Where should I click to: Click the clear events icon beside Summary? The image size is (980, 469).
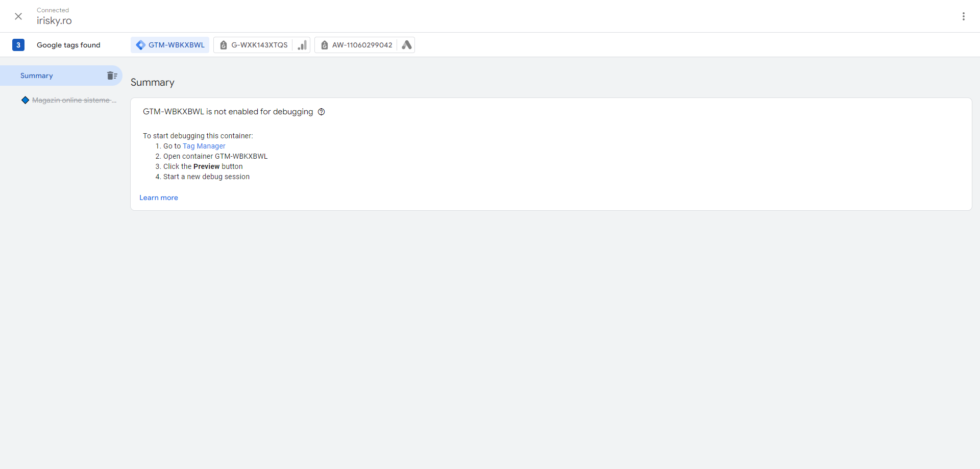(x=112, y=76)
